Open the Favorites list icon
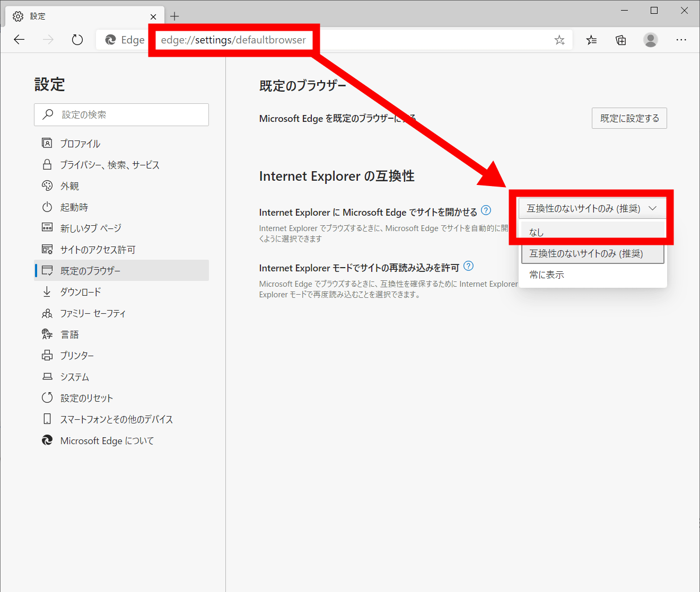 coord(591,40)
